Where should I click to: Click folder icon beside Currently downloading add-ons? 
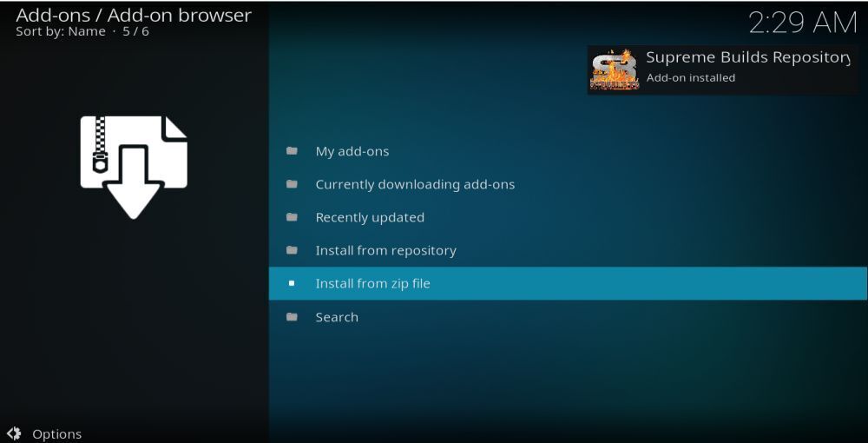pos(292,184)
